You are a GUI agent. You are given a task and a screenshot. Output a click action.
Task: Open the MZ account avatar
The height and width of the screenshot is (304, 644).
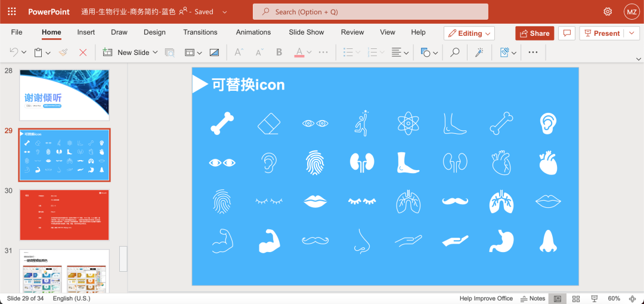pyautogui.click(x=631, y=11)
